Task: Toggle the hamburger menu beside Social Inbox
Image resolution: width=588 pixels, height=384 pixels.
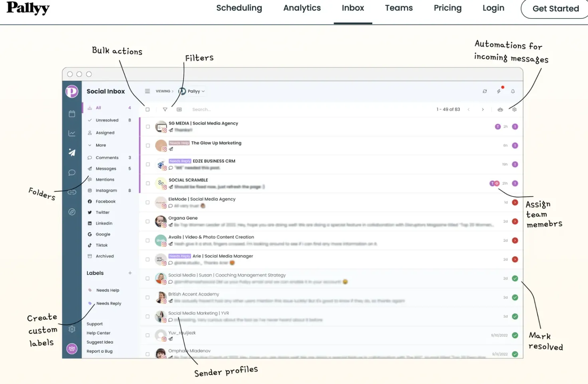Action: pos(147,91)
